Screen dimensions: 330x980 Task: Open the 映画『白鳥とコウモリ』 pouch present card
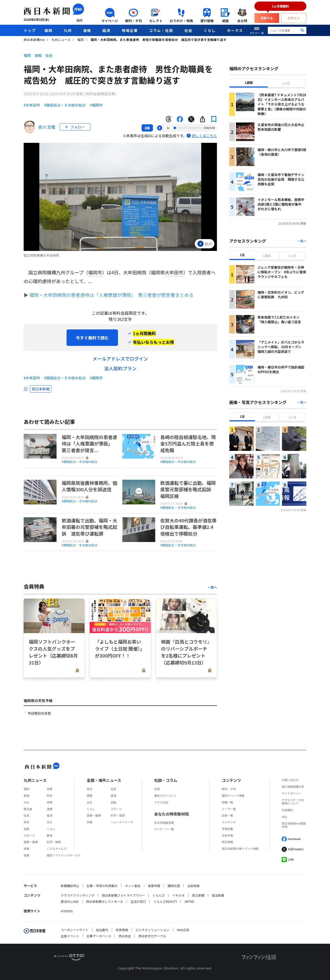[x=186, y=638]
